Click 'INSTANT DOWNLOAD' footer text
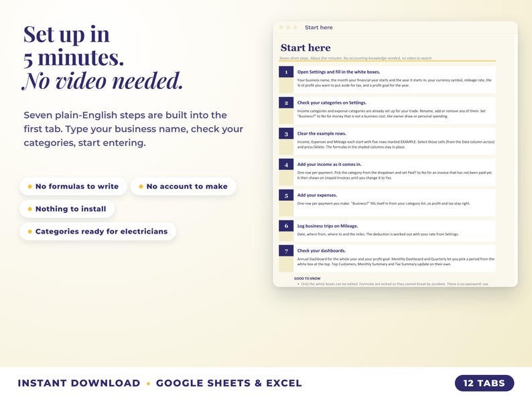 pos(78,383)
